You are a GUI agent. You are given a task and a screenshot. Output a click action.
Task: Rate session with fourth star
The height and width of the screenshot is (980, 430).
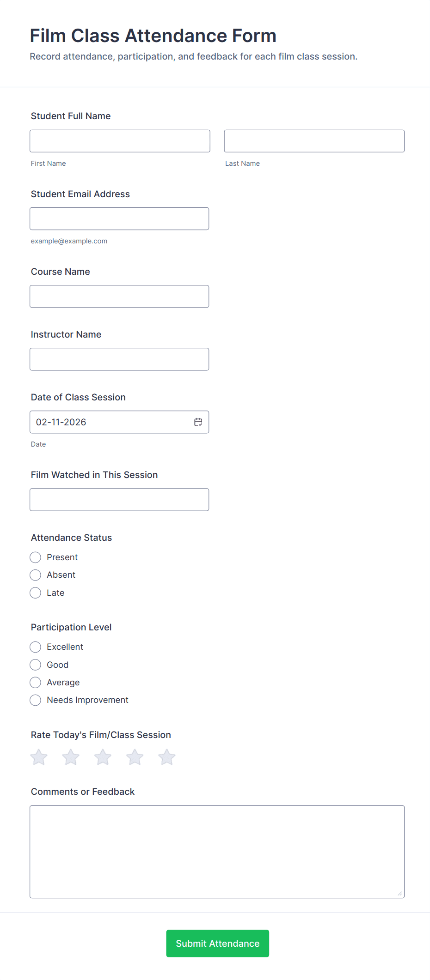135,757
